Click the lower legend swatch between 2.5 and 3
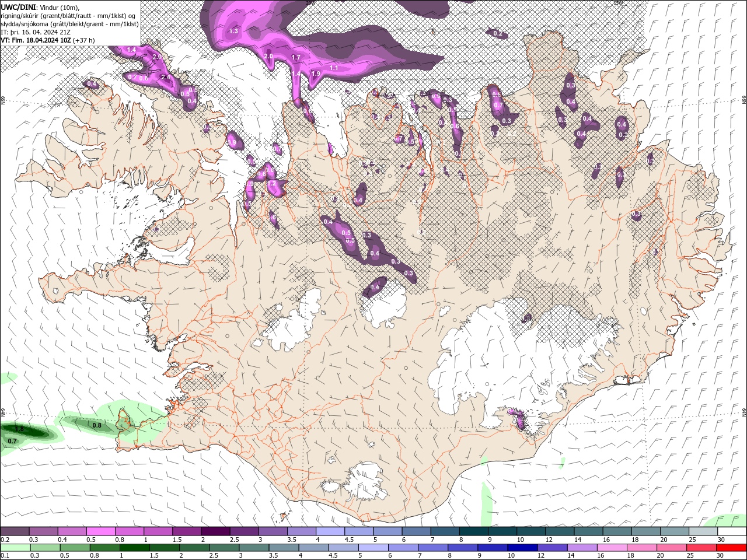Image resolution: width=747 pixels, height=560 pixels. click(x=225, y=548)
